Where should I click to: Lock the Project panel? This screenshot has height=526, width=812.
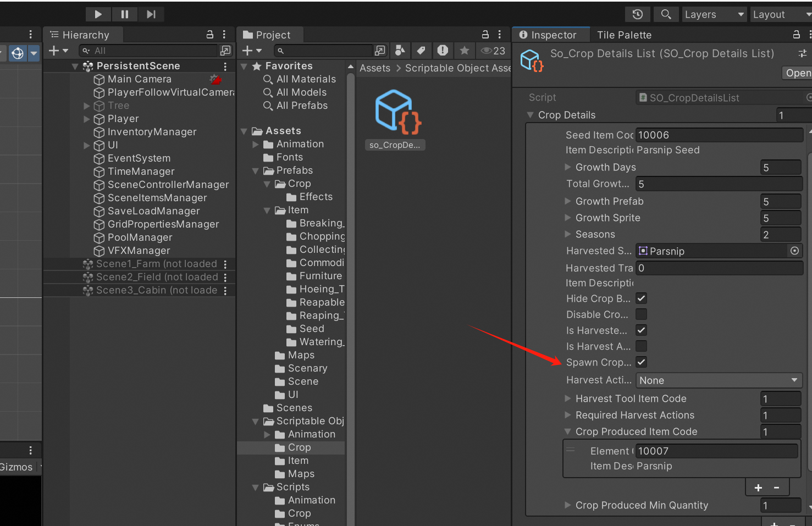[485, 35]
